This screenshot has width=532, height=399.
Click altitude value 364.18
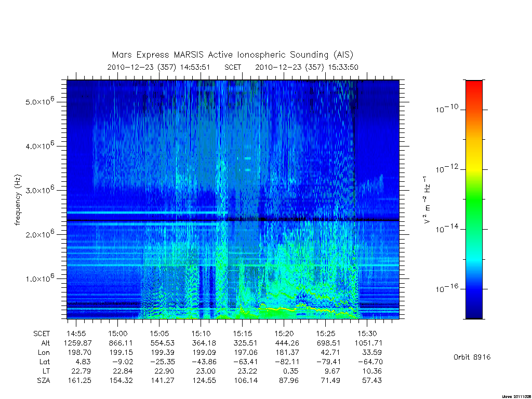tap(204, 343)
